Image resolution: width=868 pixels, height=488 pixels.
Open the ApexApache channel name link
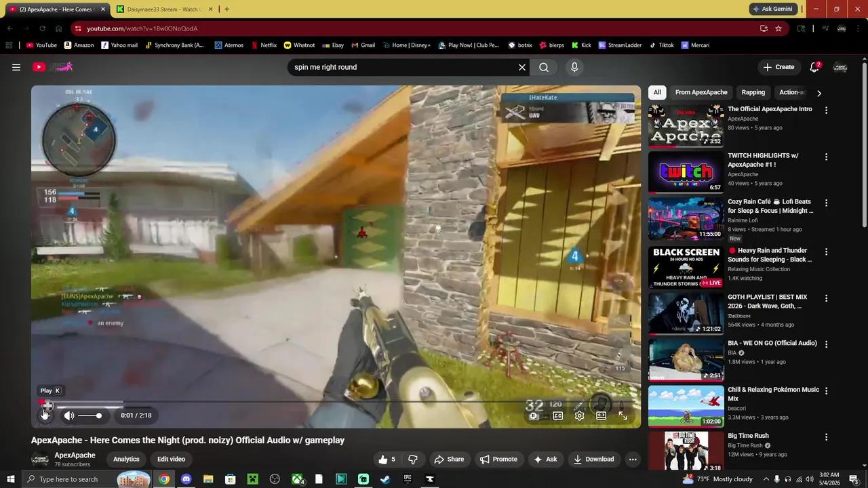pyautogui.click(x=75, y=455)
